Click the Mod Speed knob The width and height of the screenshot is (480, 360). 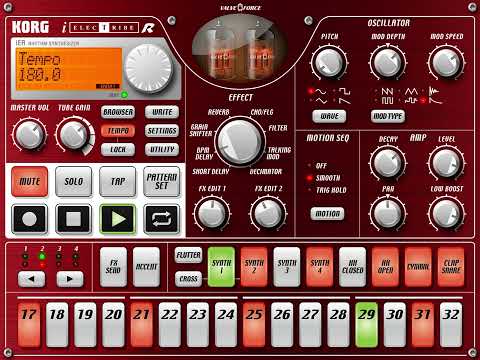point(446,62)
